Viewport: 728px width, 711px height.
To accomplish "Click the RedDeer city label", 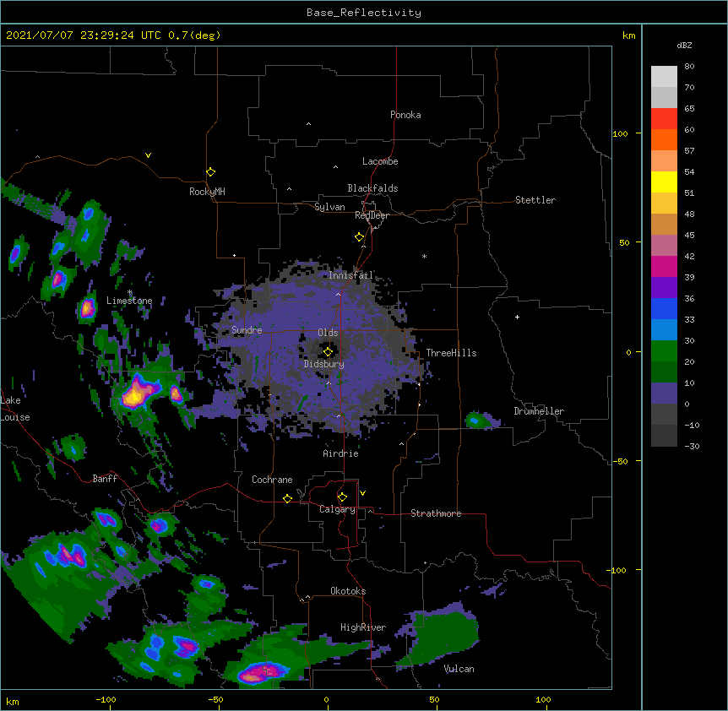I will coord(372,215).
